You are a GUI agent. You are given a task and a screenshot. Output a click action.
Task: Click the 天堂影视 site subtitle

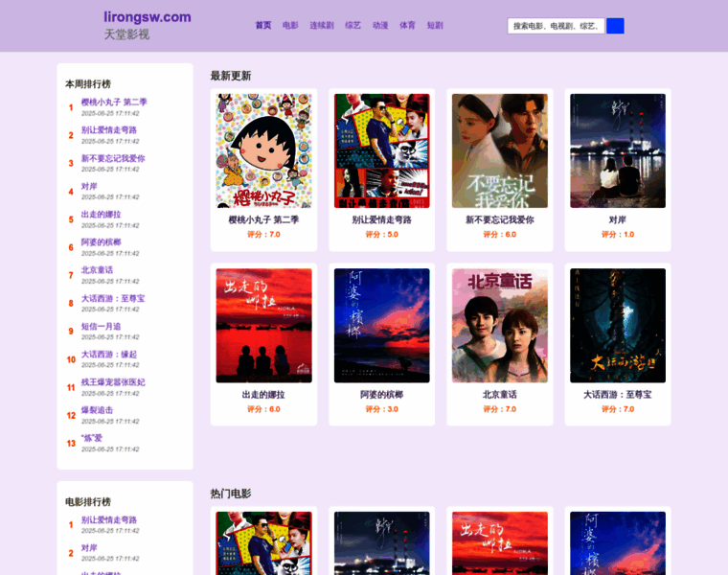click(x=126, y=34)
